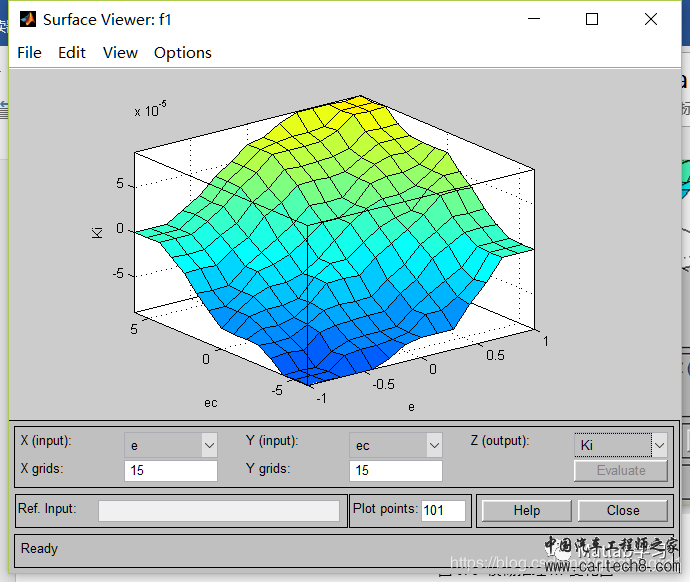Click the Plot points: label
The width and height of the screenshot is (690, 582).
[385, 509]
